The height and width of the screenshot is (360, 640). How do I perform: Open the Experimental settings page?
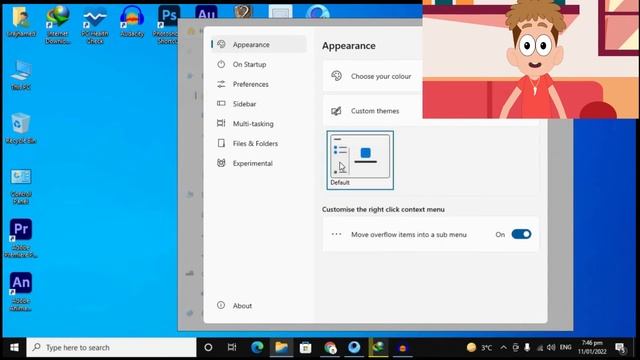click(x=259, y=163)
